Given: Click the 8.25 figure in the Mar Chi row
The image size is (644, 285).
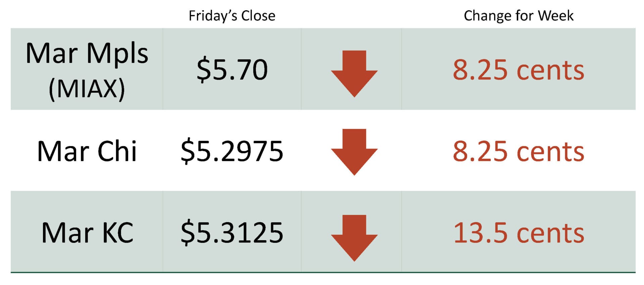Looking at the screenshot, I should [480, 152].
